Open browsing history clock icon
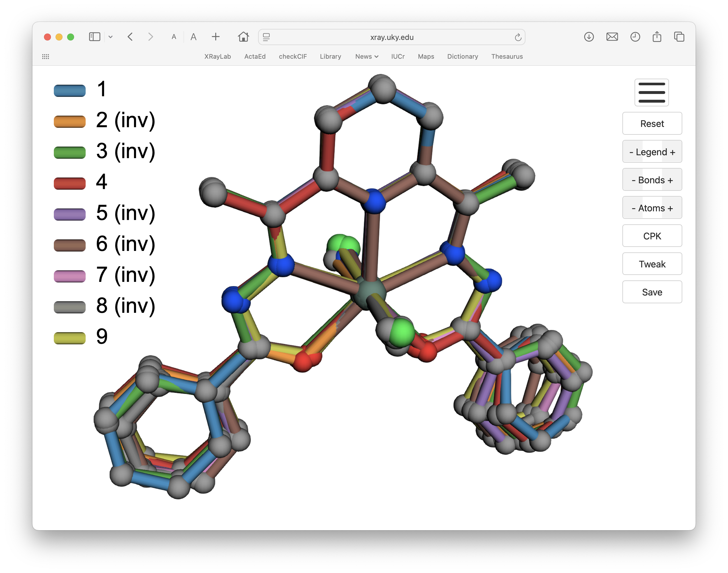This screenshot has height=573, width=728. (x=635, y=37)
